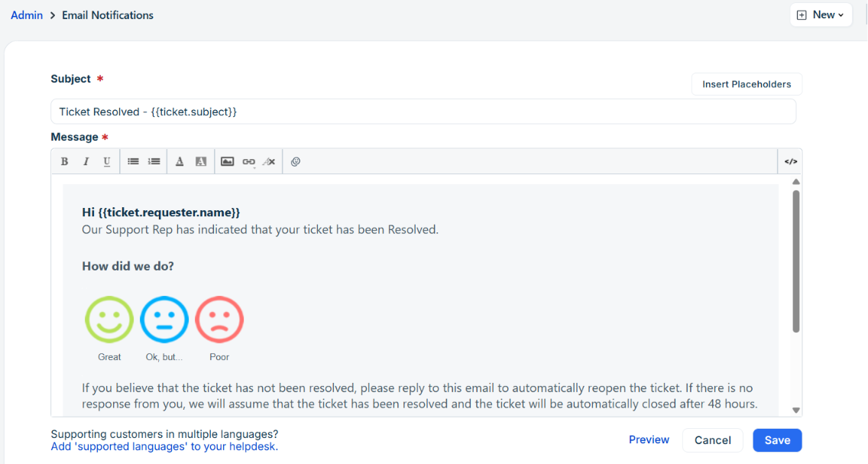
Task: Apply bold formatting in message toolbar
Action: 64,162
